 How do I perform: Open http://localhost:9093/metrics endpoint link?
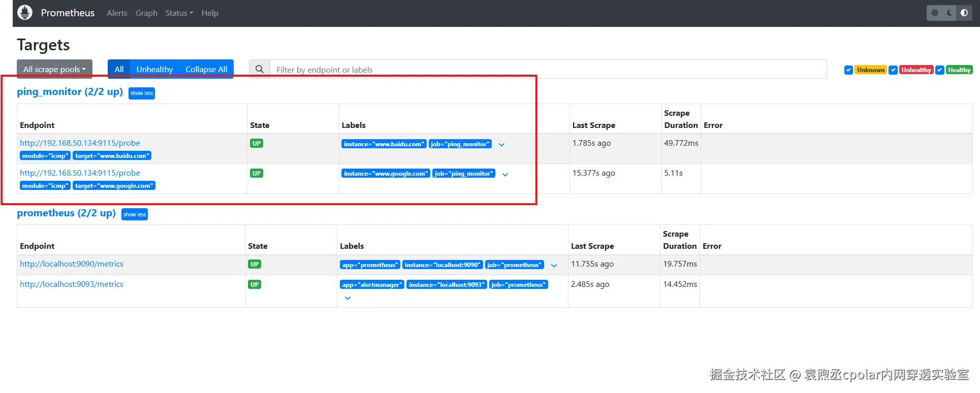coord(72,284)
